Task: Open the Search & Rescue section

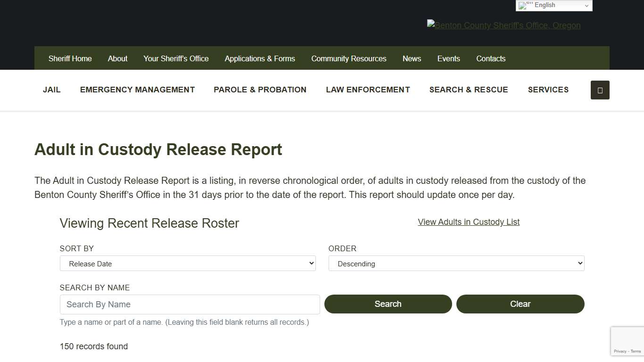Action: pyautogui.click(x=469, y=90)
